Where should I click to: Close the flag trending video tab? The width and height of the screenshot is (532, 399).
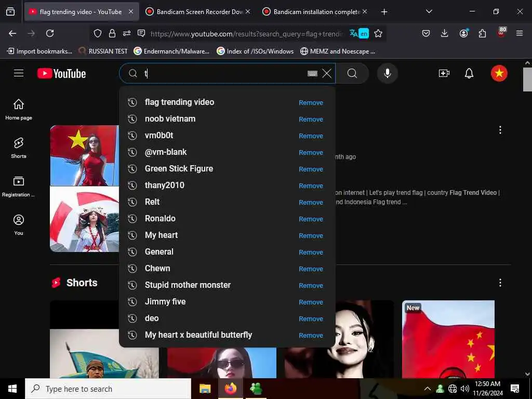pos(131,11)
